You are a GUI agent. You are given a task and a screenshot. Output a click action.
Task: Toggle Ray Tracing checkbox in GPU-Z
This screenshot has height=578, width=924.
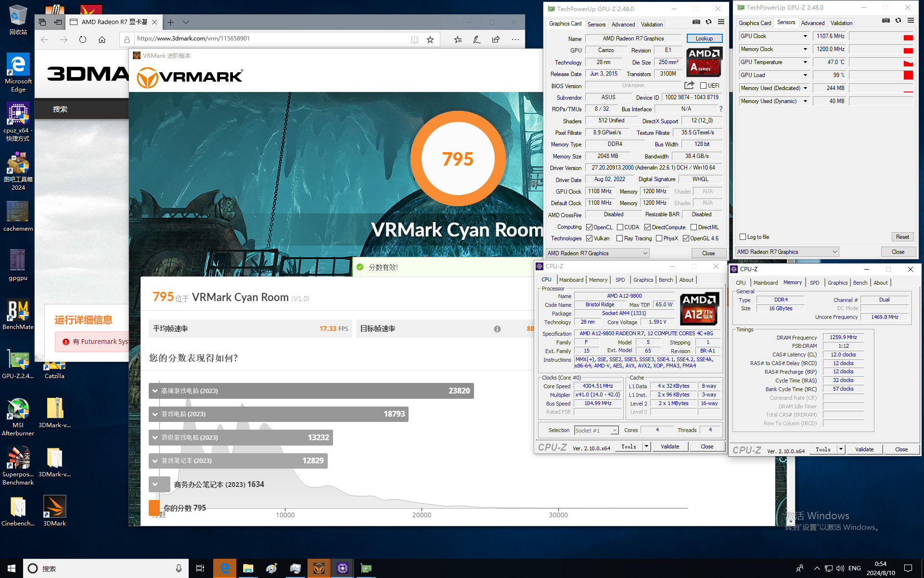[x=620, y=238]
